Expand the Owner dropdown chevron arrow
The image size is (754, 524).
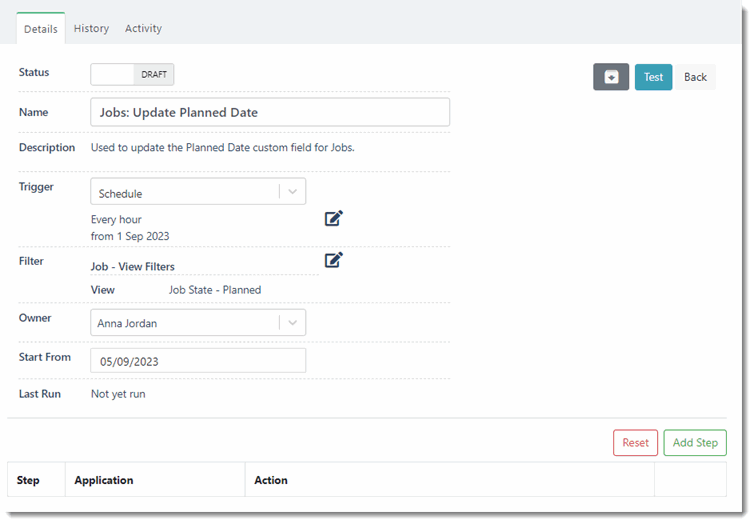click(x=292, y=323)
